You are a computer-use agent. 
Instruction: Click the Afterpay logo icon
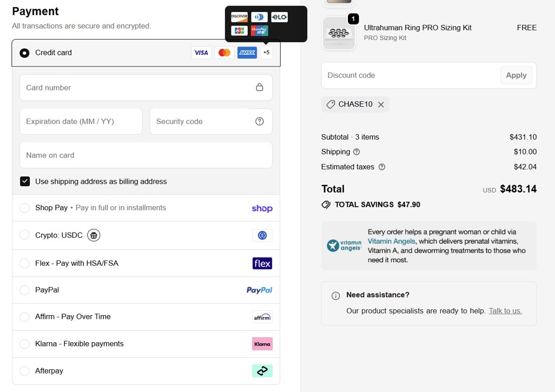[262, 371]
